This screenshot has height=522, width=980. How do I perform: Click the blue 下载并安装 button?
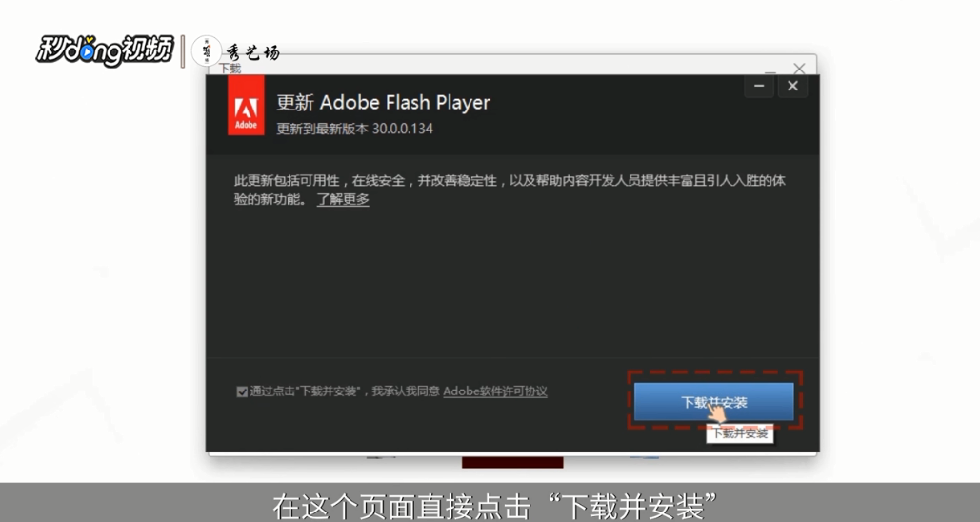(713, 401)
